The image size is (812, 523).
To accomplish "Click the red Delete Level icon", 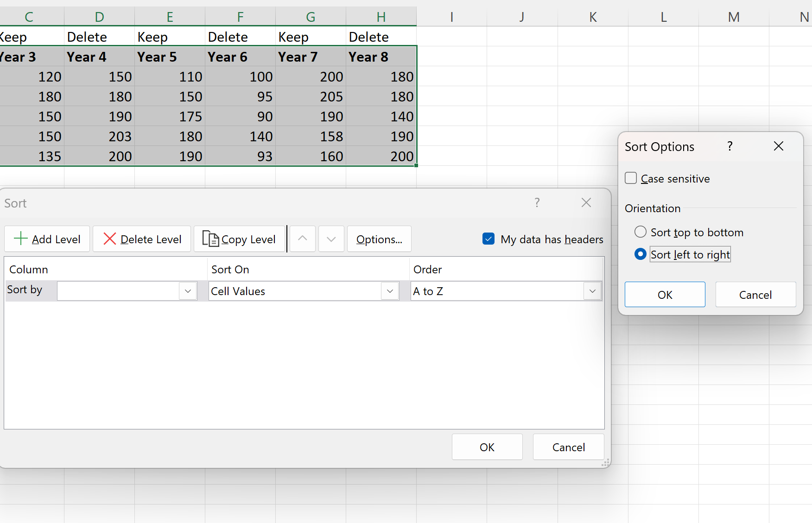I will (x=110, y=239).
